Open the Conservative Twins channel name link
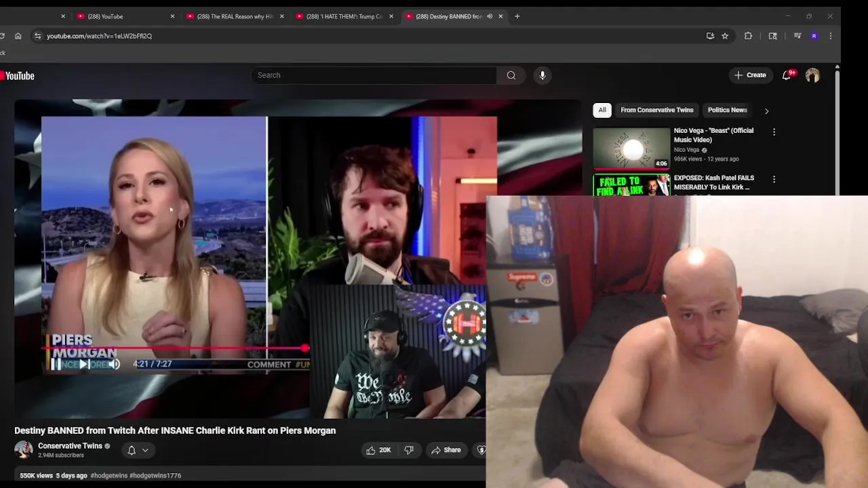The width and height of the screenshot is (868, 488). 70,446
